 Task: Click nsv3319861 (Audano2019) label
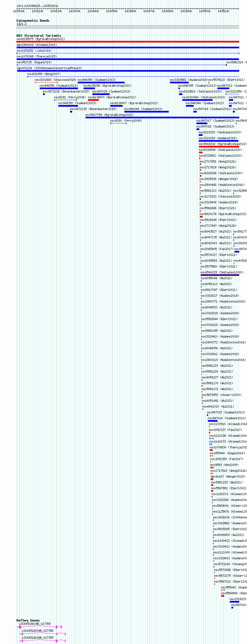189,80
